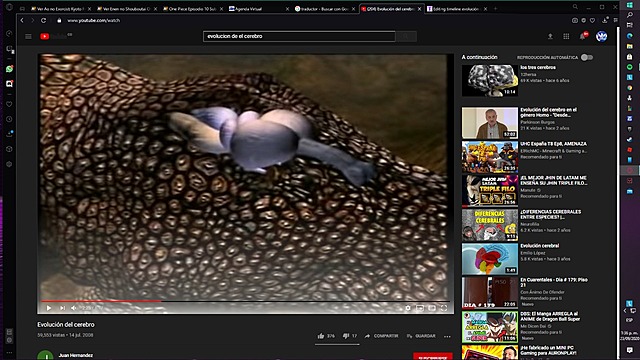Switch to theater mode in video player

[x=432, y=308]
